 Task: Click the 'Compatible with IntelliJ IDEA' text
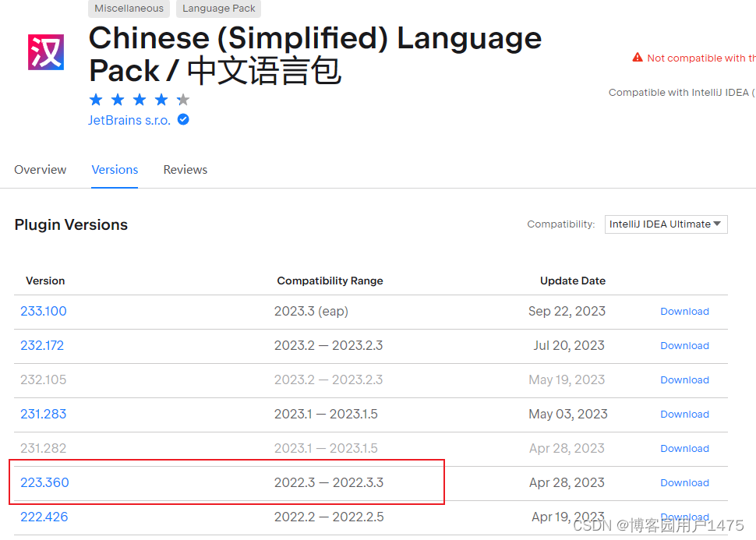[x=681, y=92]
